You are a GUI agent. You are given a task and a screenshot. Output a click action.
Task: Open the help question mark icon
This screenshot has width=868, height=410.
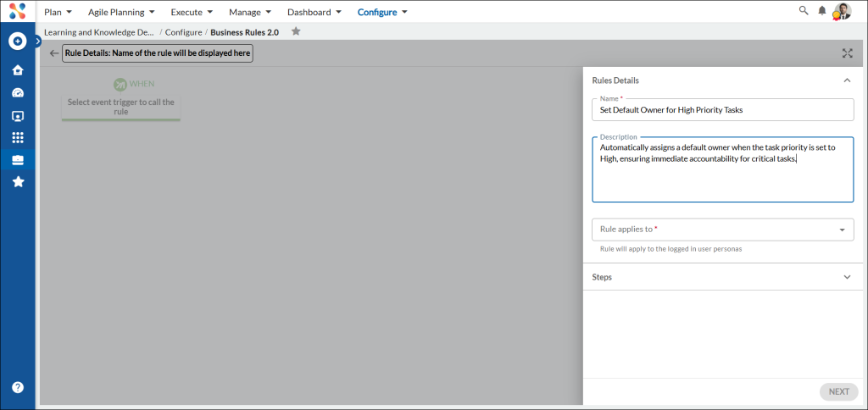[18, 387]
